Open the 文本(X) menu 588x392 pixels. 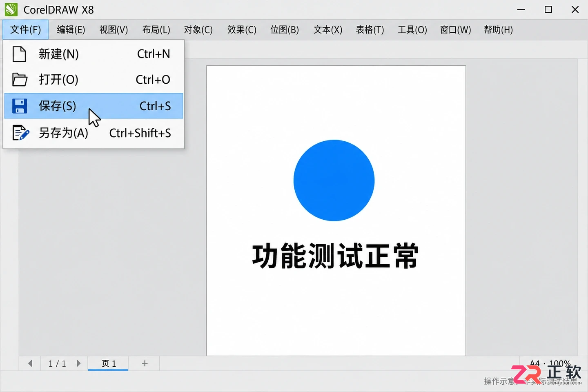328,30
